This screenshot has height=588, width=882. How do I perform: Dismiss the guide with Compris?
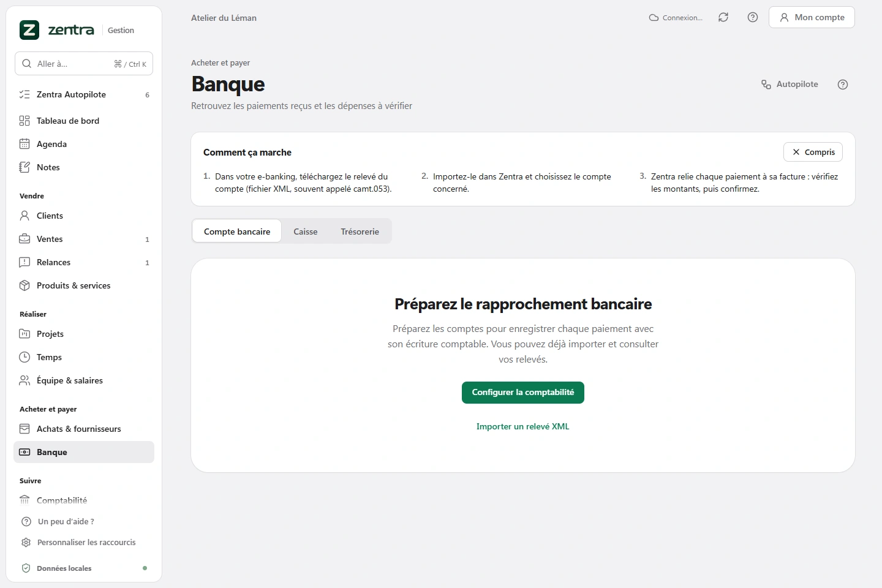coord(813,152)
